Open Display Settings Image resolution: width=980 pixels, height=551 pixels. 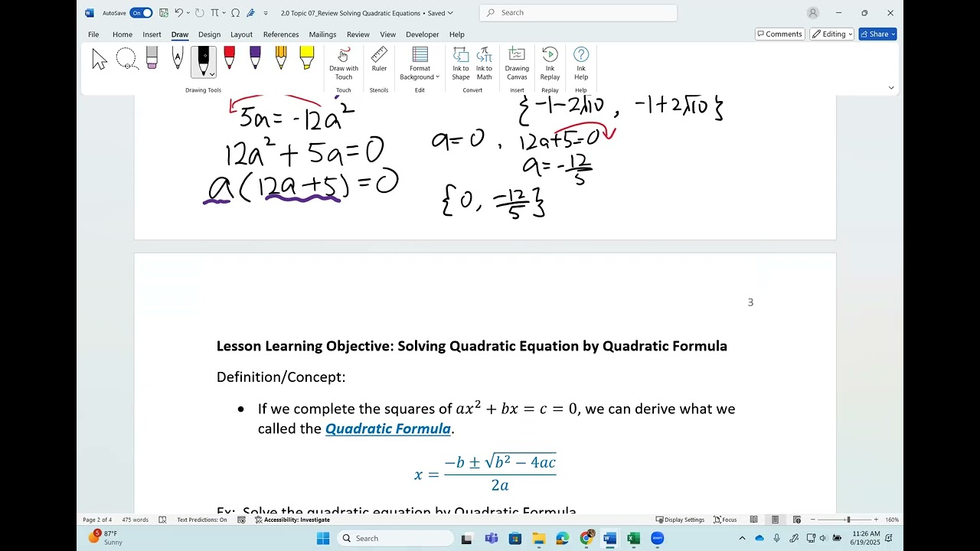point(680,520)
